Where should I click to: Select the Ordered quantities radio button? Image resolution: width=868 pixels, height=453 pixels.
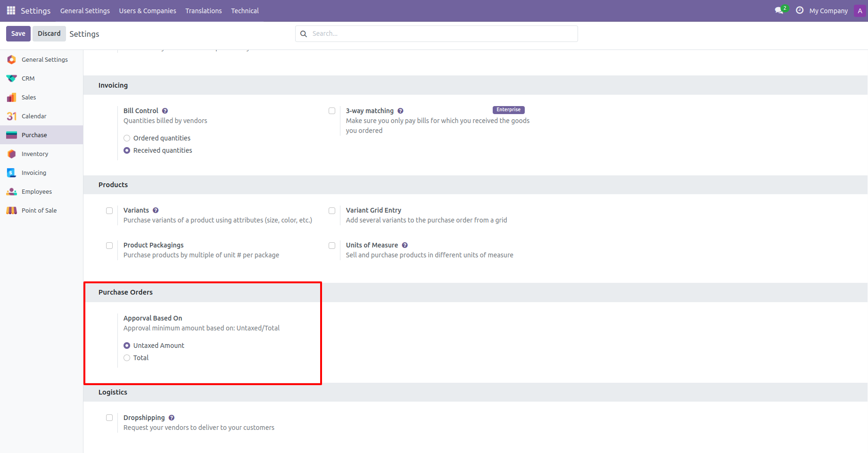point(126,138)
